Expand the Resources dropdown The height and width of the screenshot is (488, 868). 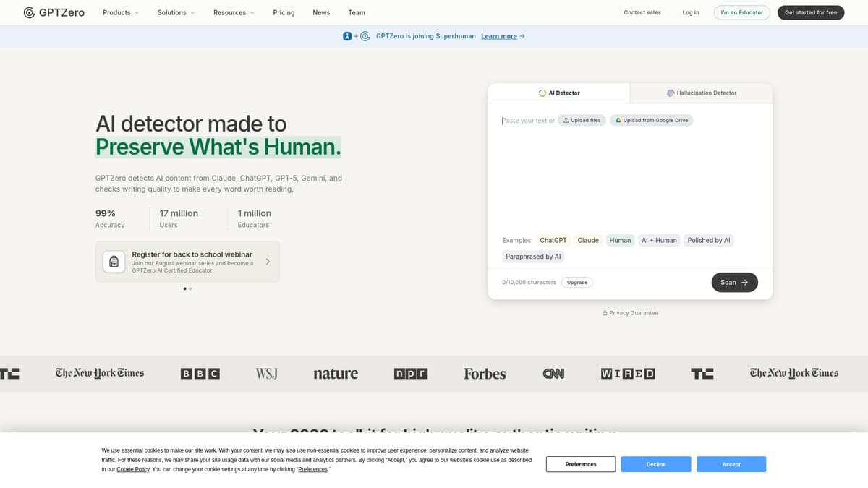[234, 12]
